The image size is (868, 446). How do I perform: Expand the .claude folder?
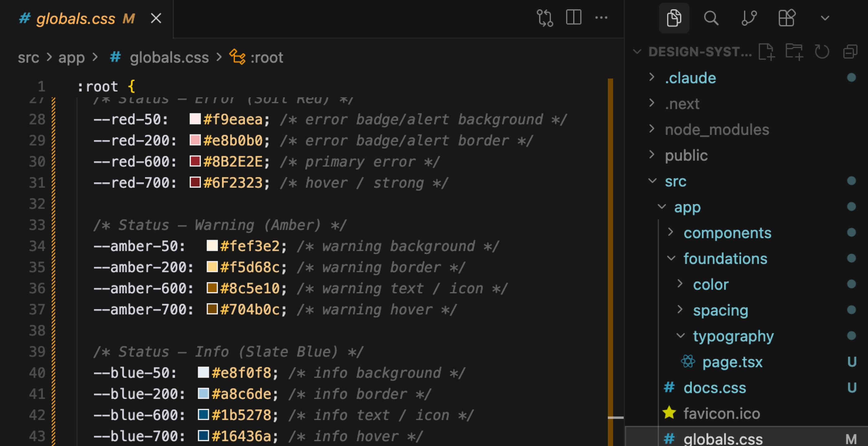click(746, 78)
